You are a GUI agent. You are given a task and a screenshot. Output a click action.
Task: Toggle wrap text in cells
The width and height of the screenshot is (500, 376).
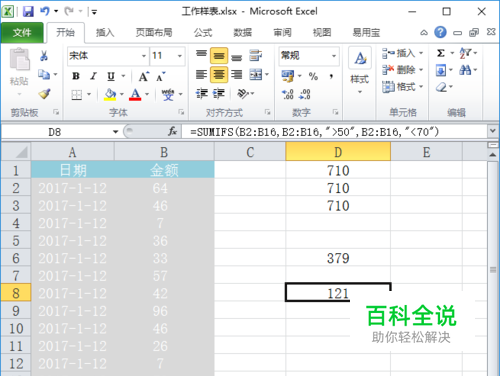256,56
